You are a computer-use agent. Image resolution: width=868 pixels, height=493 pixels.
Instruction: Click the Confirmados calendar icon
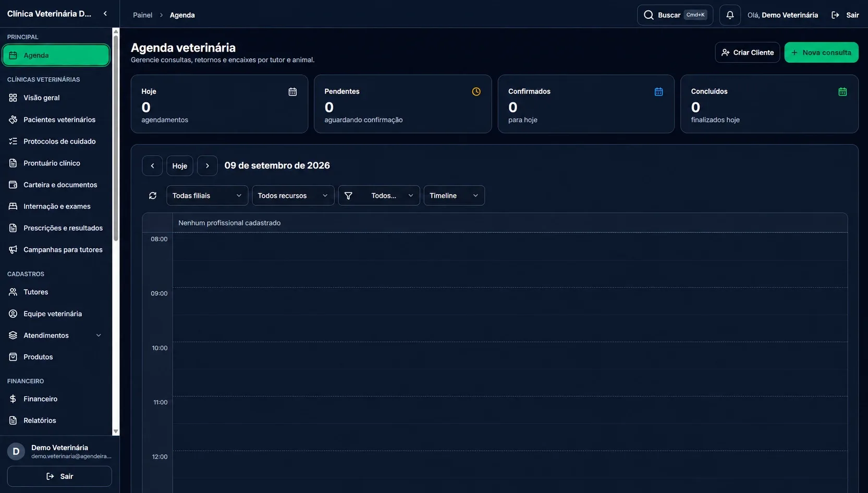point(659,92)
